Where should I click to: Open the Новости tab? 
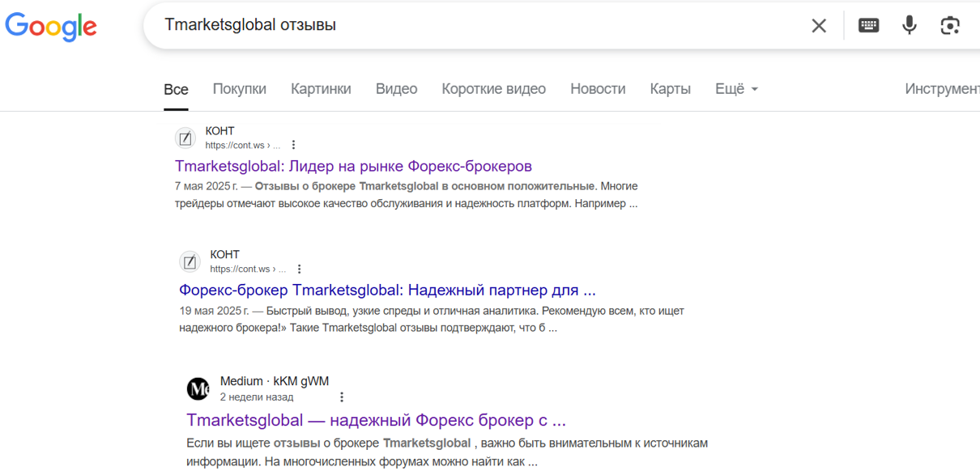point(598,89)
